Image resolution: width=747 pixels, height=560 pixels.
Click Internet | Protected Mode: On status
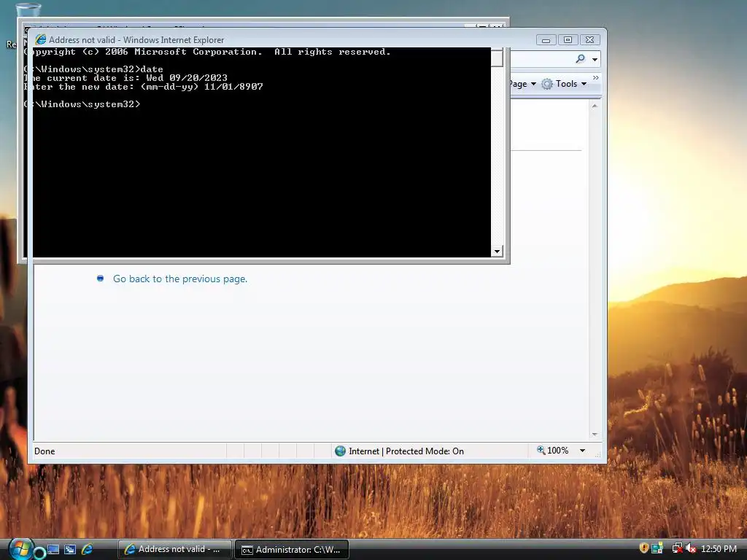[x=406, y=451]
